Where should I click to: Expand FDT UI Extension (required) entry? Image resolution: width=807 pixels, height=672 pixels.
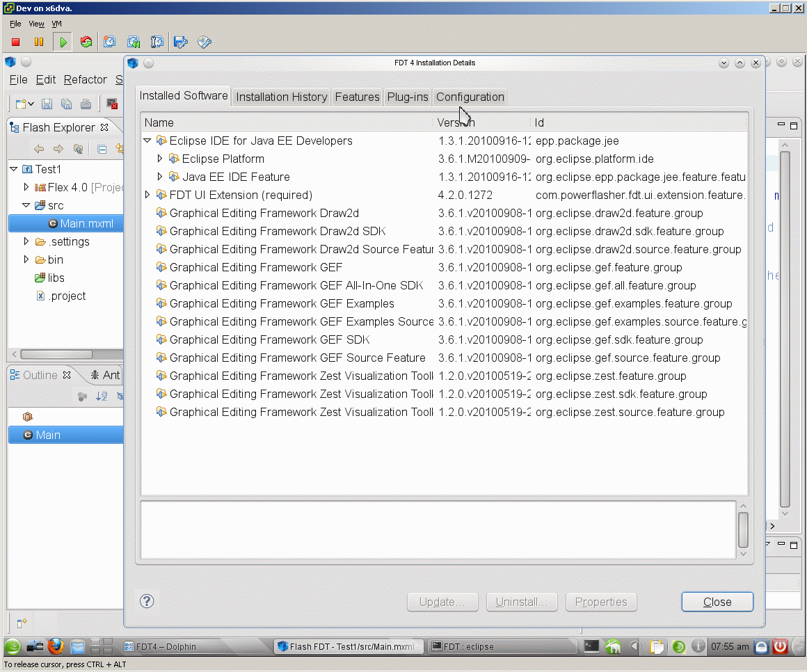click(147, 195)
